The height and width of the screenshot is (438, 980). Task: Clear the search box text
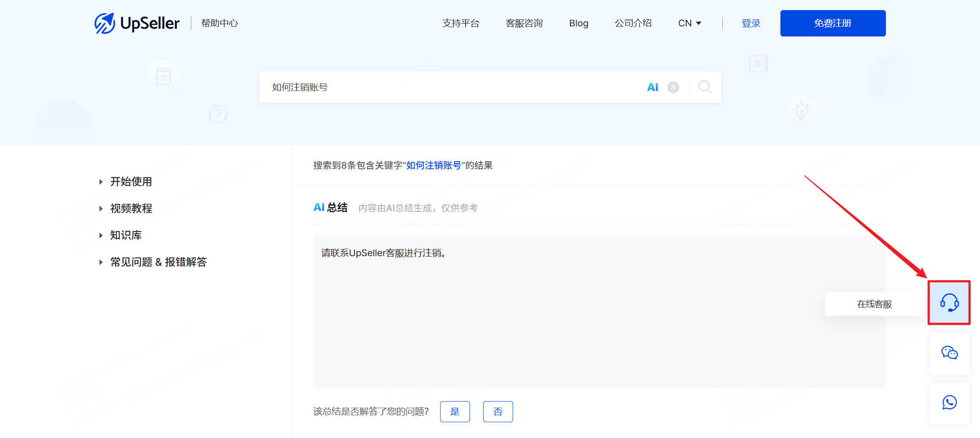coord(673,87)
